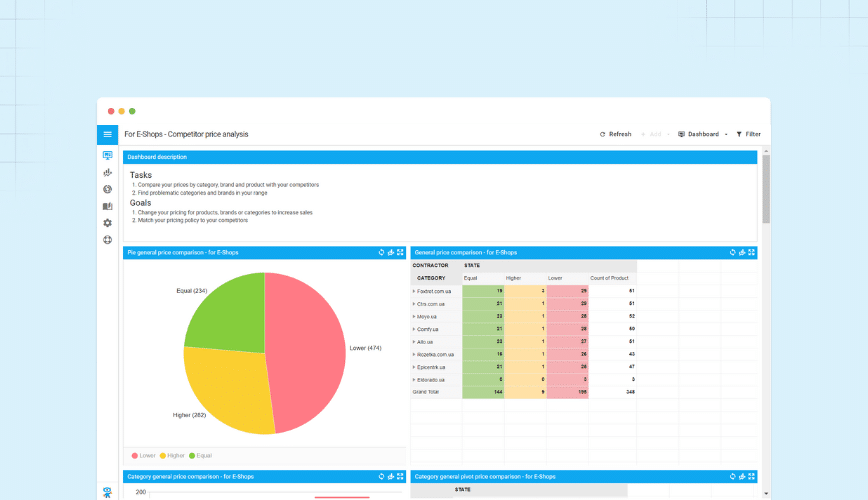The height and width of the screenshot is (500, 868).
Task: Open the chart analytics sidebar icon
Action: tap(108, 173)
